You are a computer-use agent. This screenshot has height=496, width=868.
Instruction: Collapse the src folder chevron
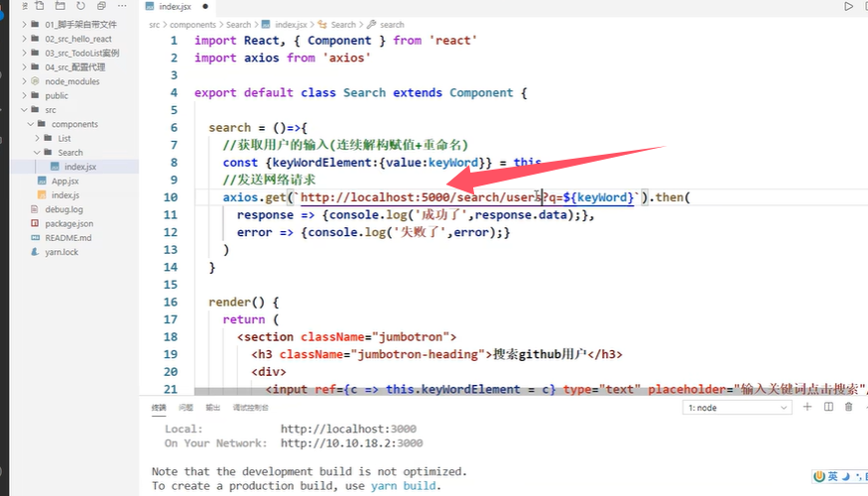click(x=25, y=109)
